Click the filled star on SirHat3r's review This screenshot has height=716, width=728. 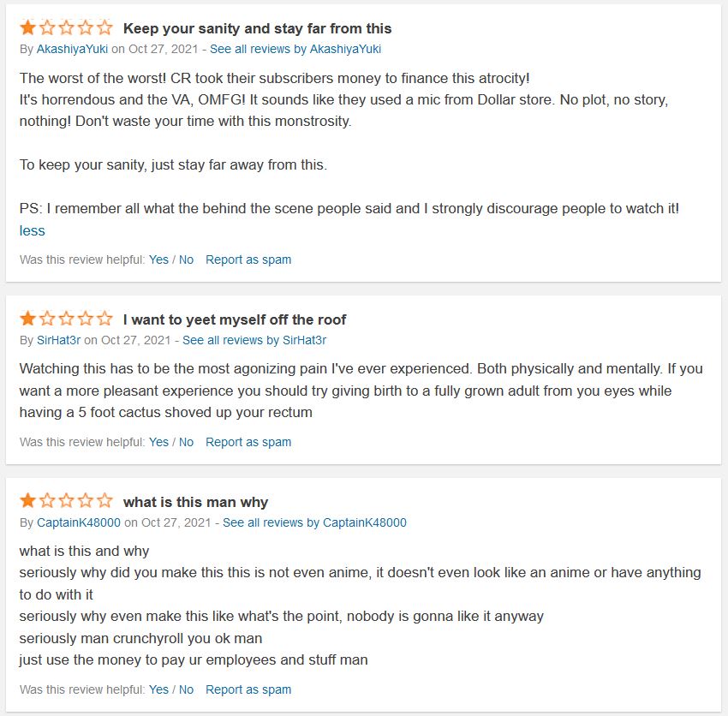click(x=28, y=319)
